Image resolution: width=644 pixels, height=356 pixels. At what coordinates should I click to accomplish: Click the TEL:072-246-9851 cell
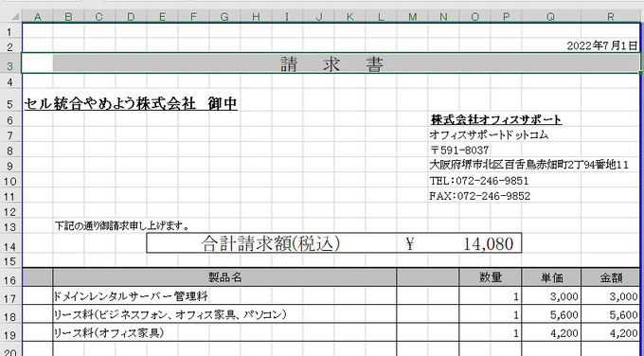pos(479,181)
